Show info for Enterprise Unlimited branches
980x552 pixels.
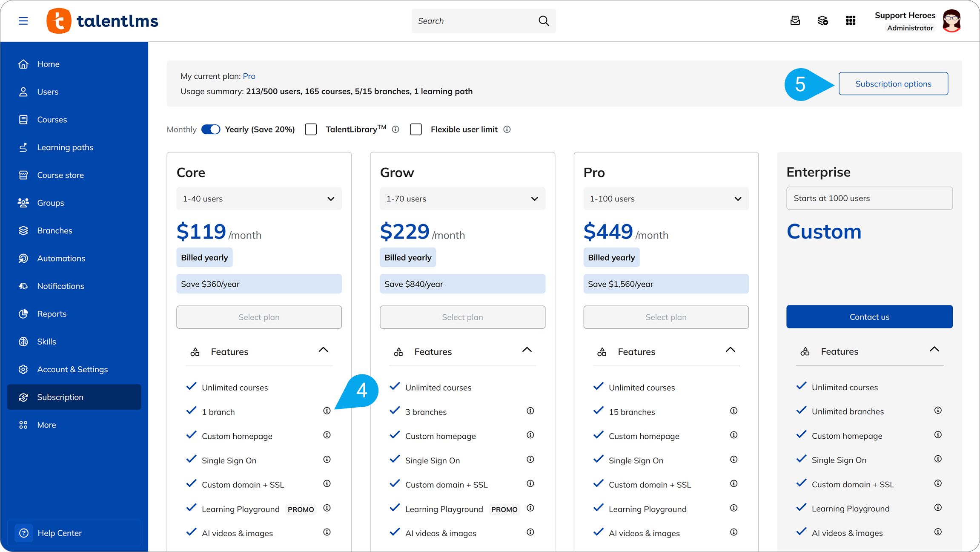[x=938, y=411]
